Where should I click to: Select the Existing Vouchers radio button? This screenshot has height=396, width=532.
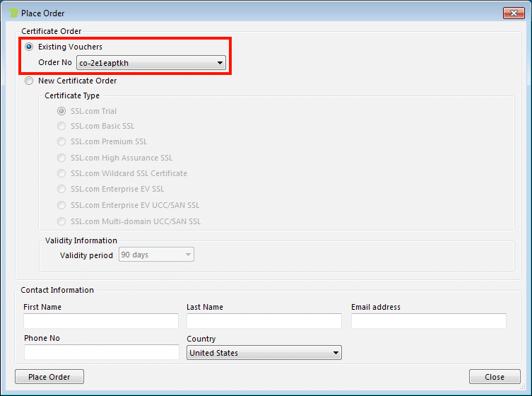29,47
